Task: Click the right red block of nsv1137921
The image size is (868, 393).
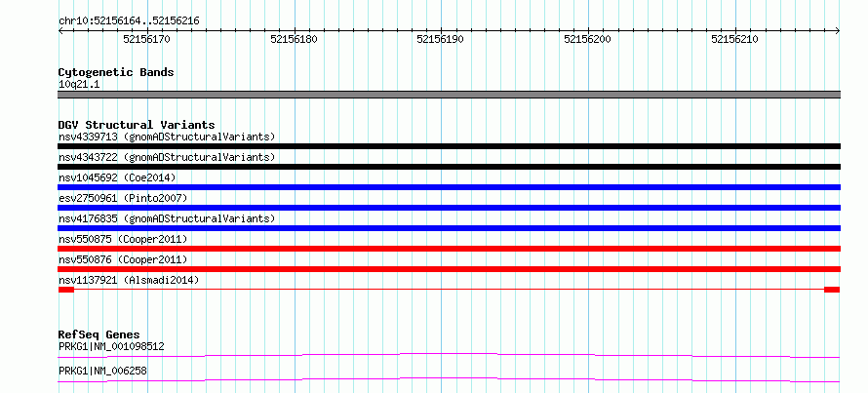Action: [x=832, y=290]
